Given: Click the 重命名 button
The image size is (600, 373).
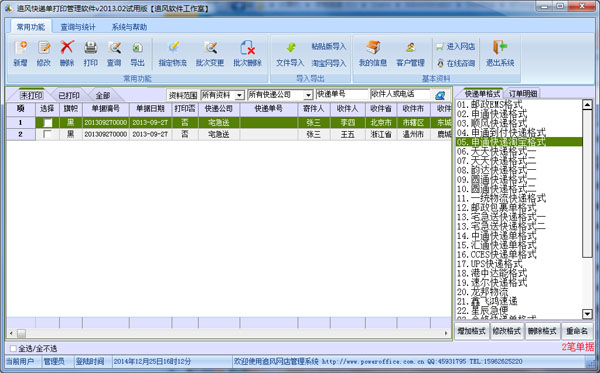Looking at the screenshot, I should pos(577,331).
